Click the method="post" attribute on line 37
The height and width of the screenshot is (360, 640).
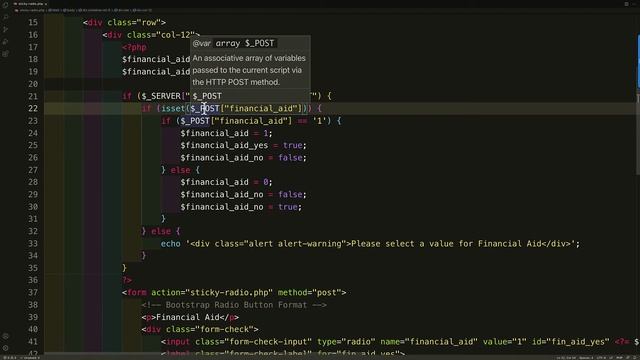click(309, 293)
